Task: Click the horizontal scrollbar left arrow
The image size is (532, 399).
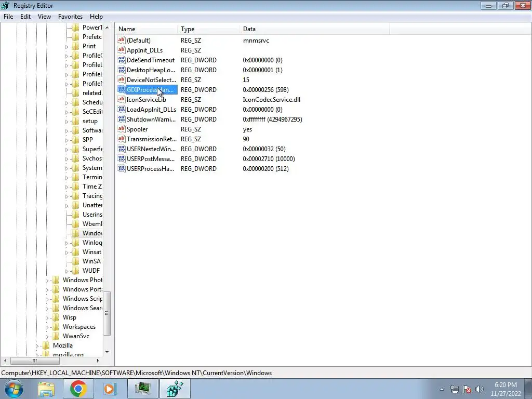Action: click(x=5, y=361)
